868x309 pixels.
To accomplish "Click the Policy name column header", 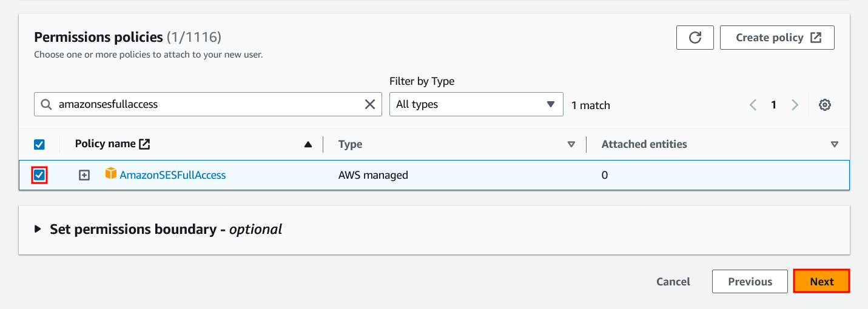I will (106, 144).
